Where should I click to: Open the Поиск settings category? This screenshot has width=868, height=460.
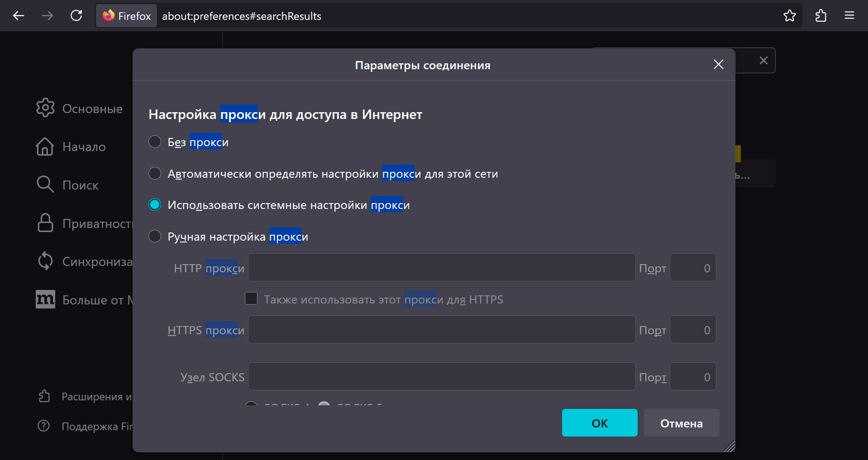(67, 185)
